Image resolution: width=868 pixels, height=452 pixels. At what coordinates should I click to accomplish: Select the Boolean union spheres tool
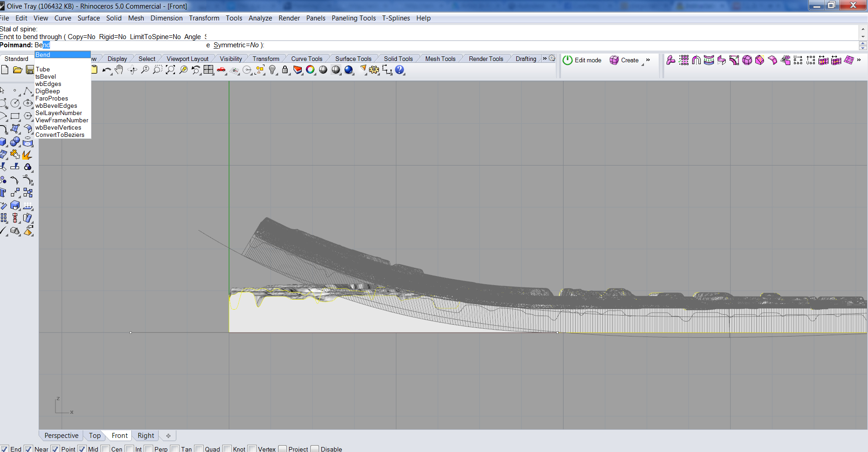click(x=15, y=142)
